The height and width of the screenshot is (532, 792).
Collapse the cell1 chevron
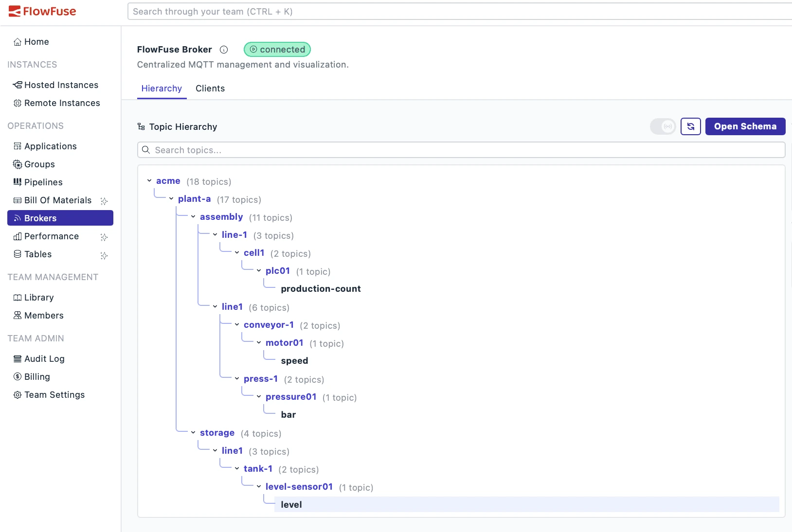[x=237, y=253]
